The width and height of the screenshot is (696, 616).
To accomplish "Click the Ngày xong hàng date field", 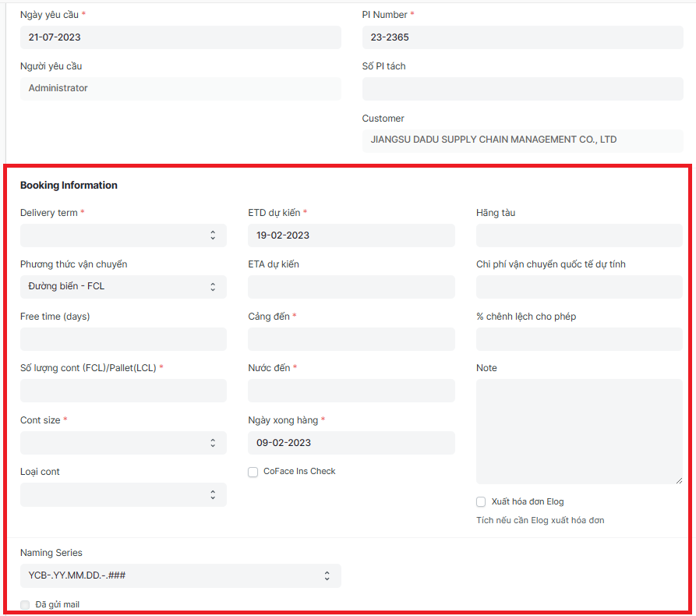I will tap(351, 443).
